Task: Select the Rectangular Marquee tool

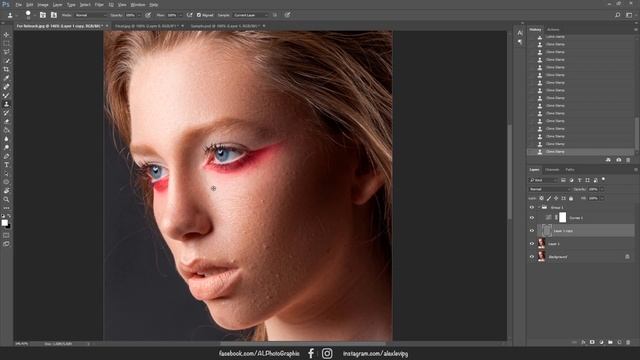Action: [x=6, y=44]
